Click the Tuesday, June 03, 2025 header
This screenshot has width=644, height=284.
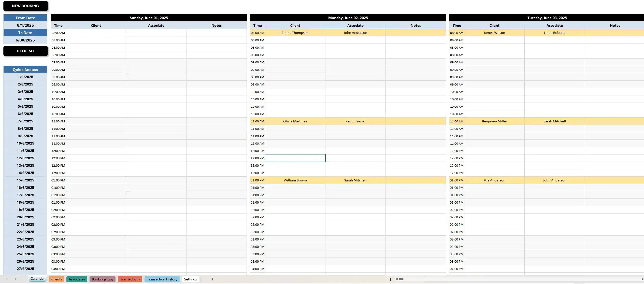547,18
